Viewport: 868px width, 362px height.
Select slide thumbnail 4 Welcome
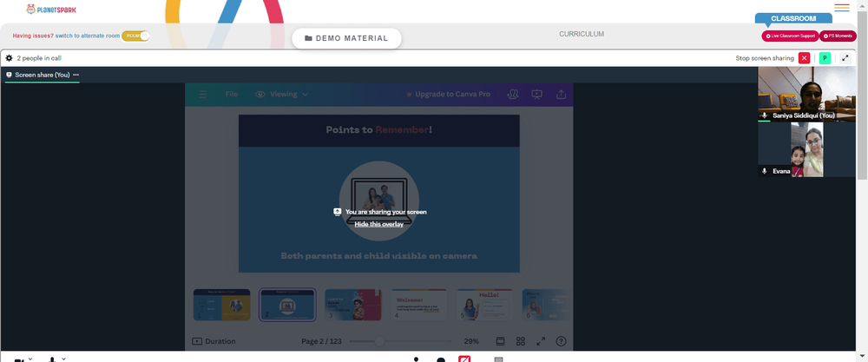pyautogui.click(x=419, y=305)
